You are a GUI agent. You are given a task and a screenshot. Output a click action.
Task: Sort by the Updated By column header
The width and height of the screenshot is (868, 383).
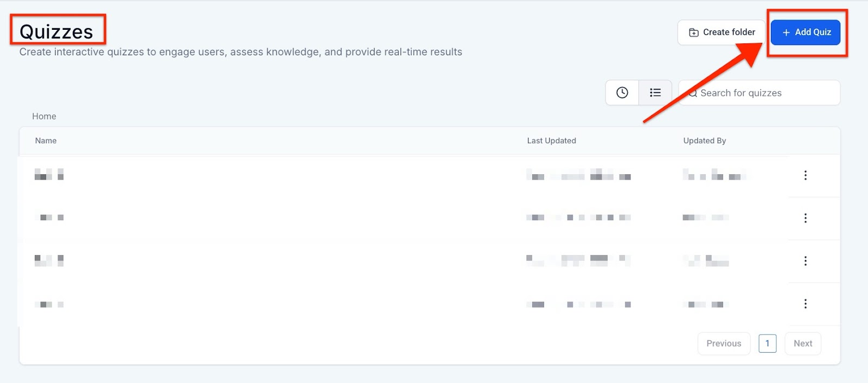click(x=704, y=141)
